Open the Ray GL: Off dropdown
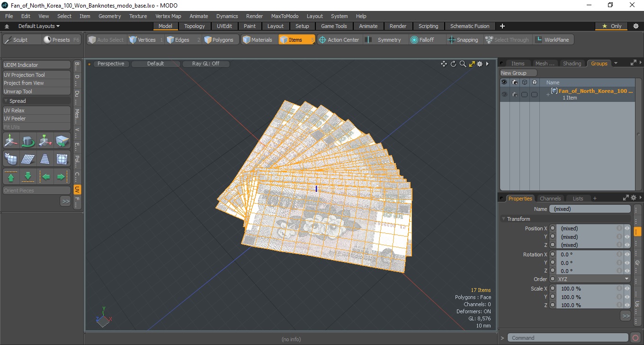The width and height of the screenshot is (644, 345). [x=206, y=64]
